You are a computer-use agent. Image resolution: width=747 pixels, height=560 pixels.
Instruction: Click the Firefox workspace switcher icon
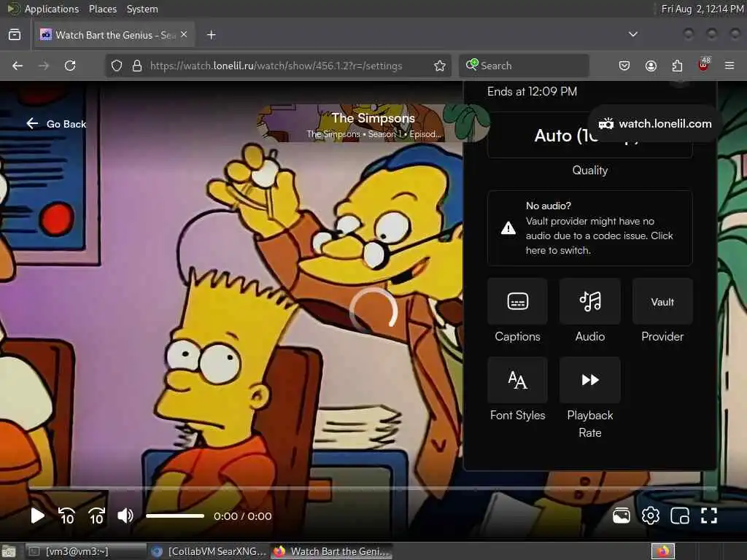(663, 551)
